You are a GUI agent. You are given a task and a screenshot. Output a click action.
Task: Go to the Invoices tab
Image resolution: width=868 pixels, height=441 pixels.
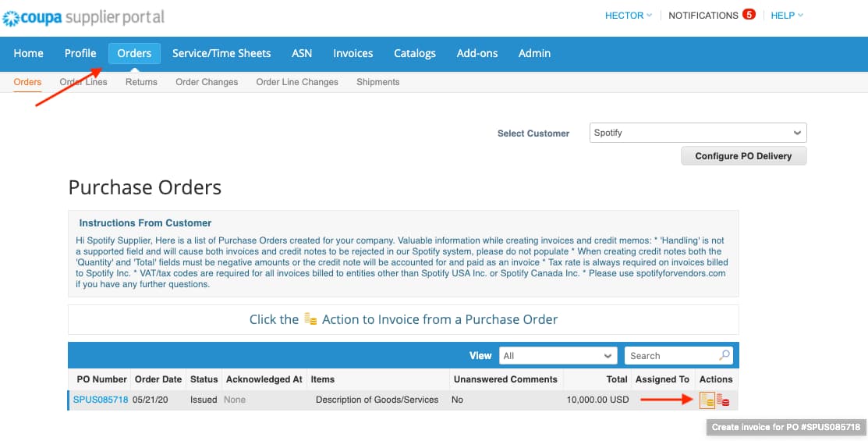[x=353, y=53]
